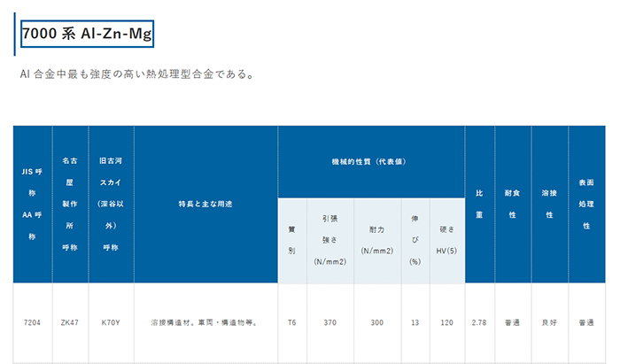Select the 耐力 (N/mm2) sub-header
Viewport: 620px width, 364px height.
click(376, 240)
